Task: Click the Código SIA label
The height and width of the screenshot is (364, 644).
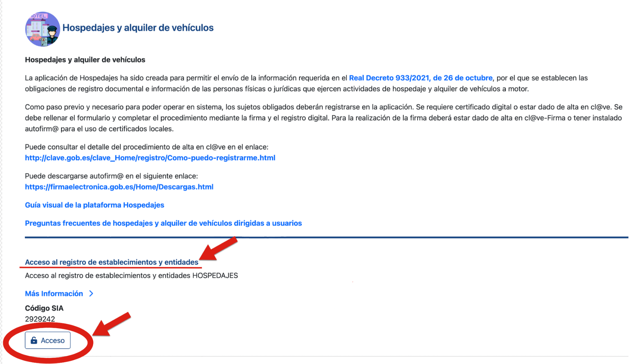Action: coord(44,308)
